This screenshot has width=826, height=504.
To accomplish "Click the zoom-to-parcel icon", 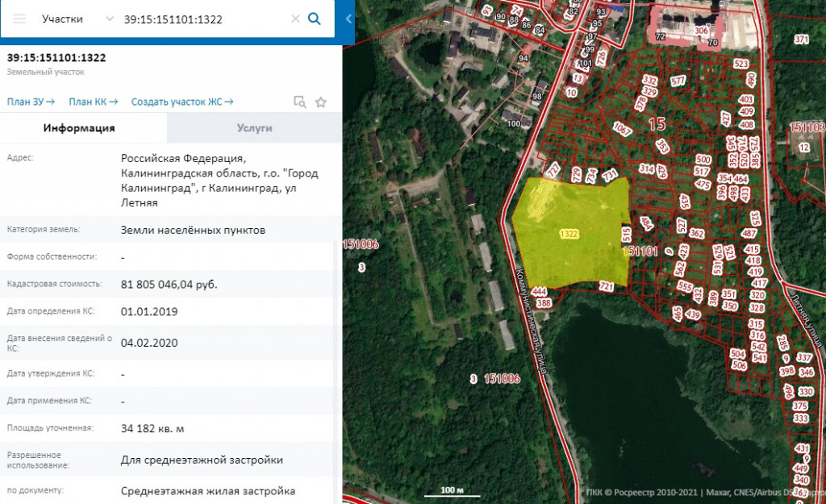I will pos(300,102).
